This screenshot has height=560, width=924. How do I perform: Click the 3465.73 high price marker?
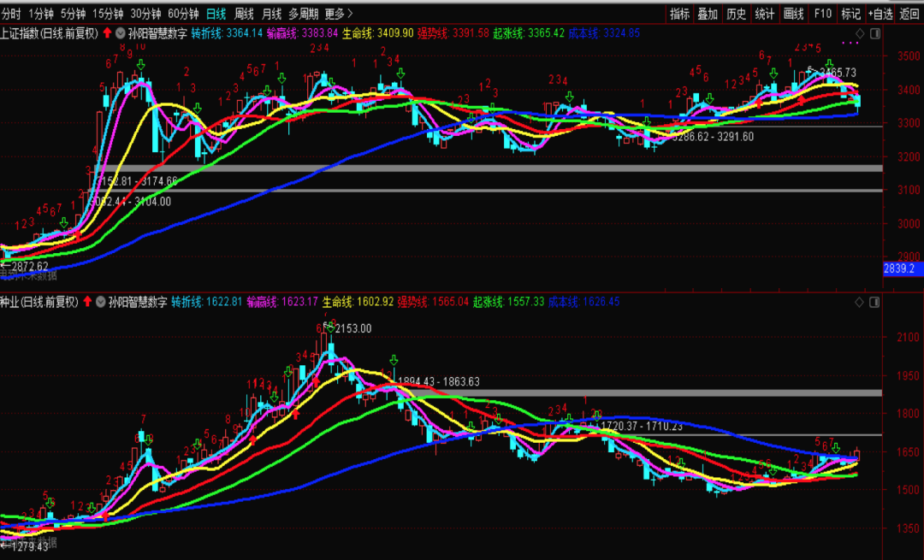coord(838,73)
